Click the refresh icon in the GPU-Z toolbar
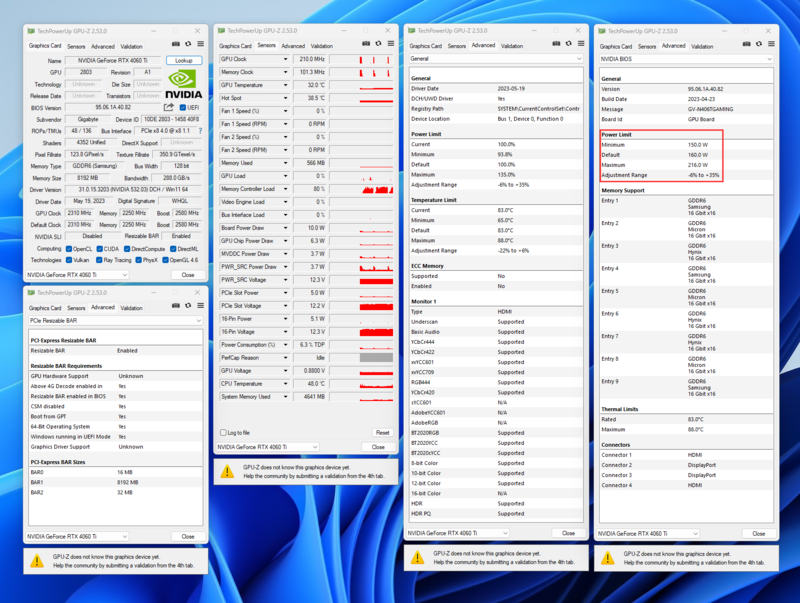 [188, 44]
